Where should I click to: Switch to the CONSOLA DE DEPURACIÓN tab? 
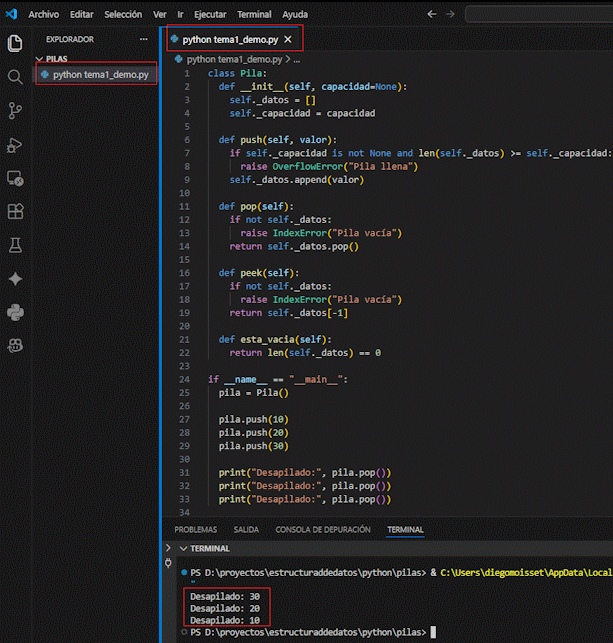click(323, 530)
